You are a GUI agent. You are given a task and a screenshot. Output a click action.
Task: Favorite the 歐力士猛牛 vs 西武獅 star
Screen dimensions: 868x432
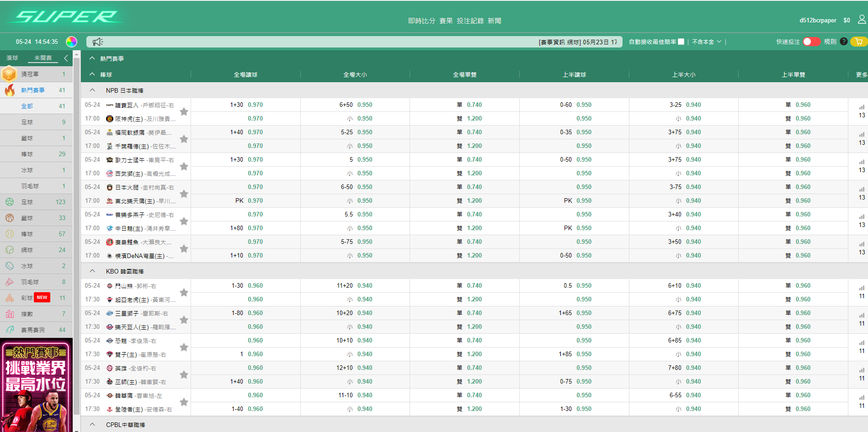(184, 166)
